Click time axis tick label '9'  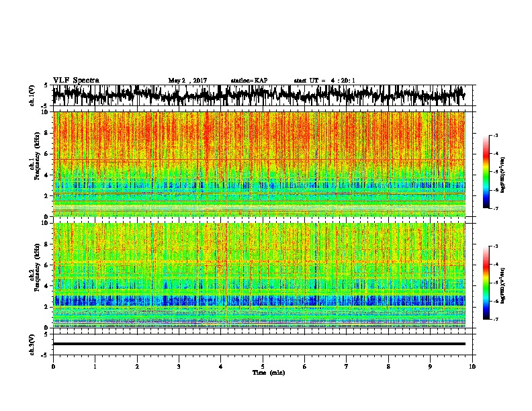coord(430,367)
